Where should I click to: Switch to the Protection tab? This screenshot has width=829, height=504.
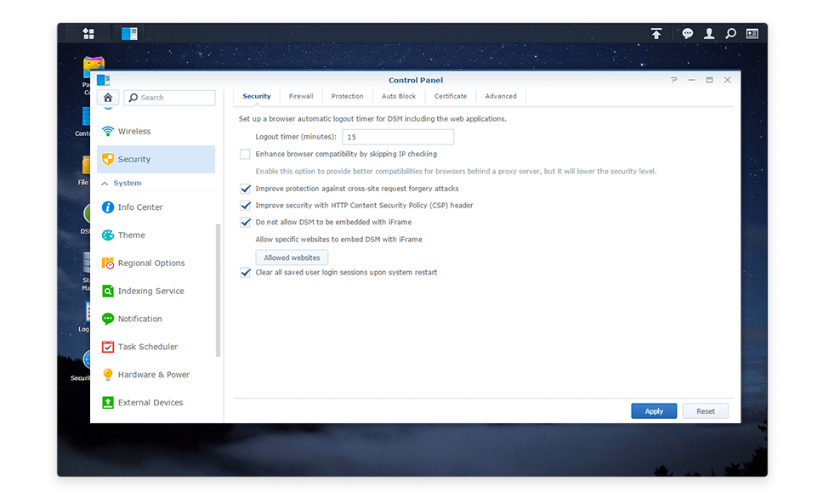coord(348,96)
